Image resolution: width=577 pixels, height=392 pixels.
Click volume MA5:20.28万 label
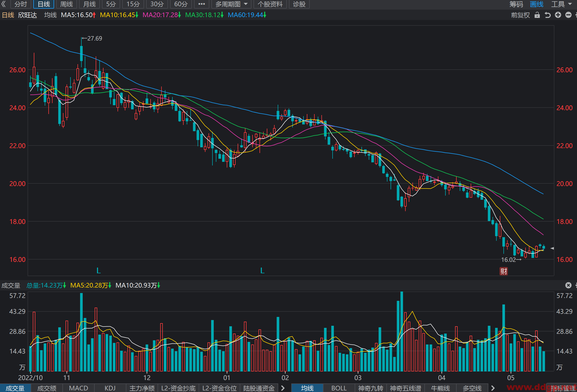[x=91, y=285]
